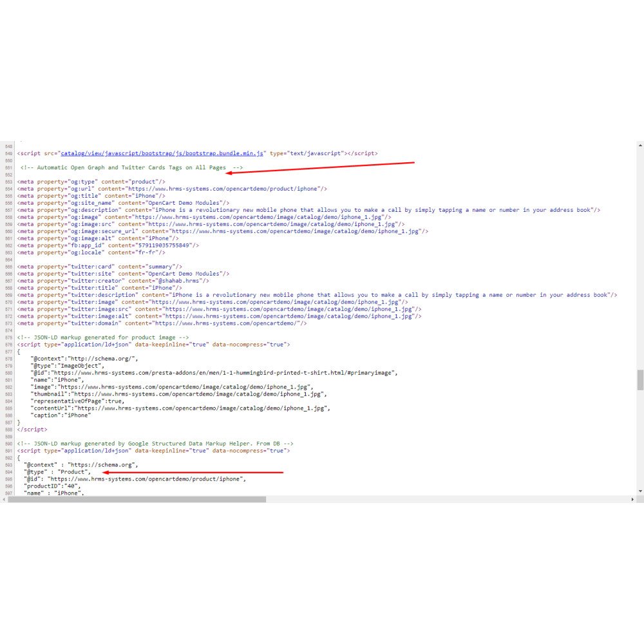Select the "@context":"http://schema.org/" line
Image resolution: width=644 pixels, height=644 pixels.
tap(84, 359)
